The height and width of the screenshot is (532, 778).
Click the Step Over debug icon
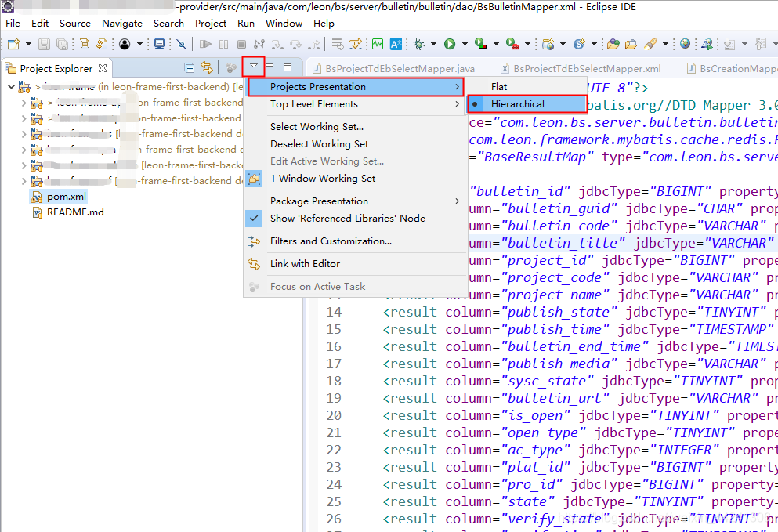(x=295, y=44)
